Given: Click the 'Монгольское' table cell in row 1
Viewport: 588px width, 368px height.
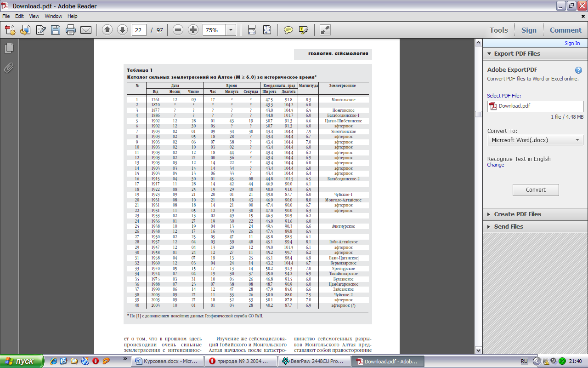Looking at the screenshot, I should (343, 99).
